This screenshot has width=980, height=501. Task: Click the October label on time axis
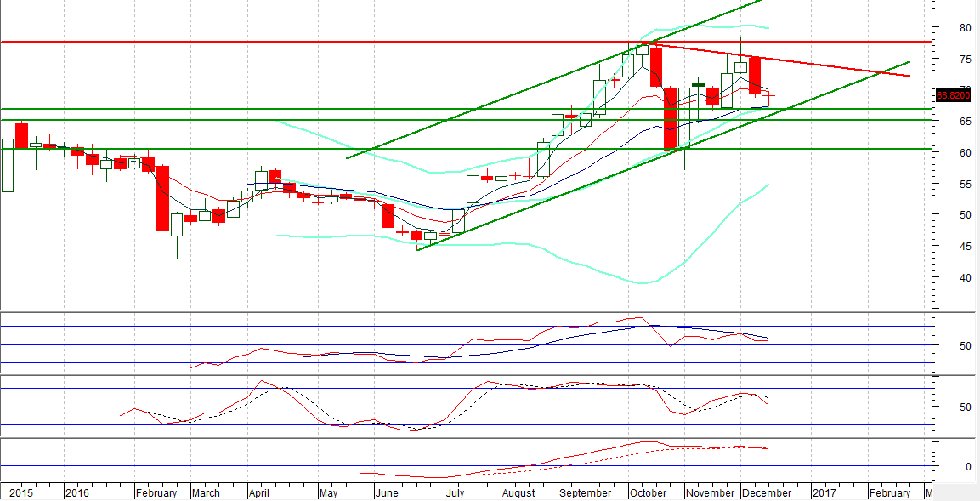pos(649,492)
